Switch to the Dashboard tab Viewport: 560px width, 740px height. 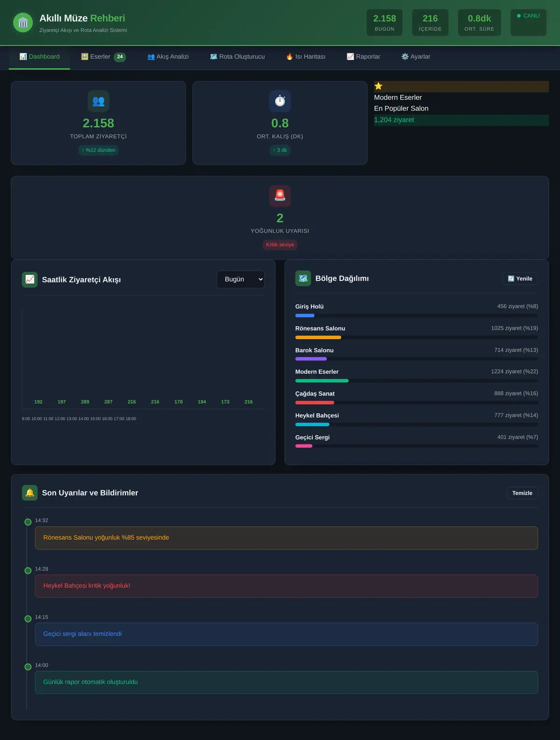39,57
